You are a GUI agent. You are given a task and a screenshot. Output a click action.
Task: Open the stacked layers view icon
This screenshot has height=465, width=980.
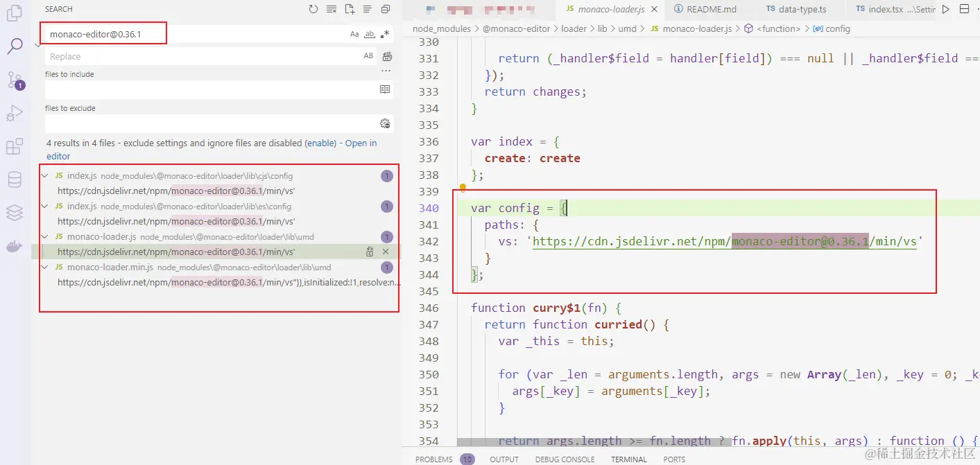pos(15,213)
